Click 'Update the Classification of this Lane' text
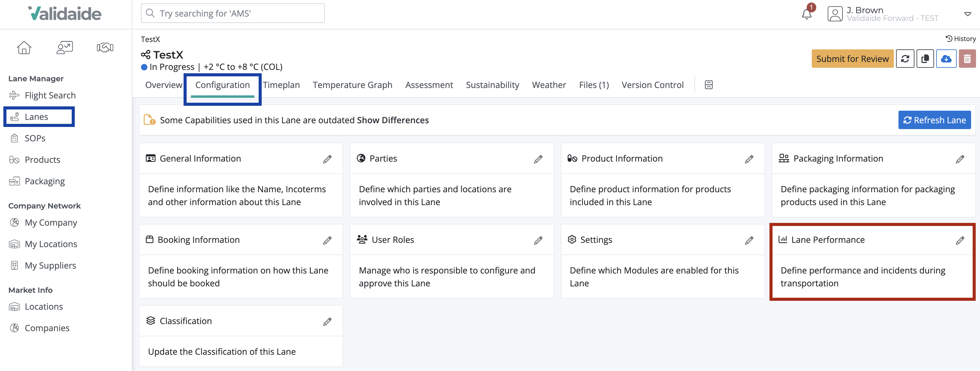Image resolution: width=980 pixels, height=371 pixels. [x=222, y=352]
